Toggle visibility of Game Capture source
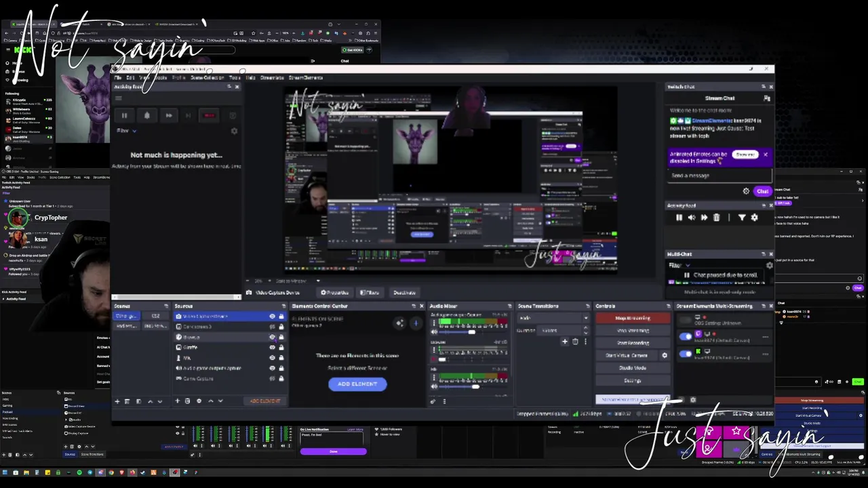This screenshot has width=868, height=488. click(x=273, y=378)
